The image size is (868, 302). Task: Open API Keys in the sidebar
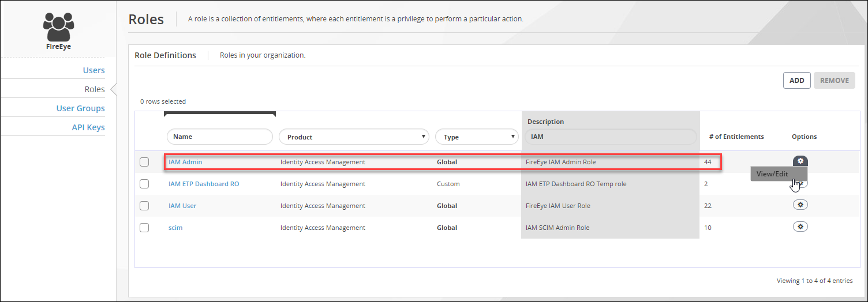[x=88, y=127]
